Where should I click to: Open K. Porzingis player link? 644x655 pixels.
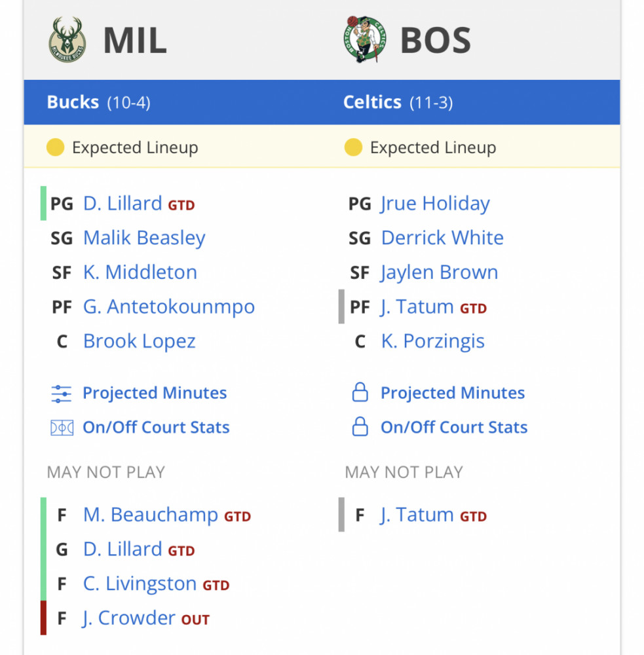click(432, 341)
